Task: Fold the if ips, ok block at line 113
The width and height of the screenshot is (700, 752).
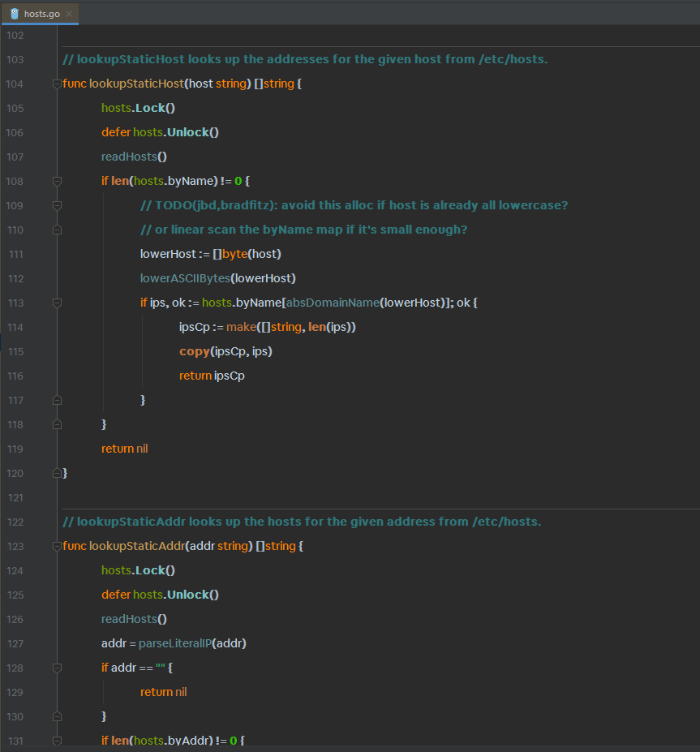Action: [57, 303]
